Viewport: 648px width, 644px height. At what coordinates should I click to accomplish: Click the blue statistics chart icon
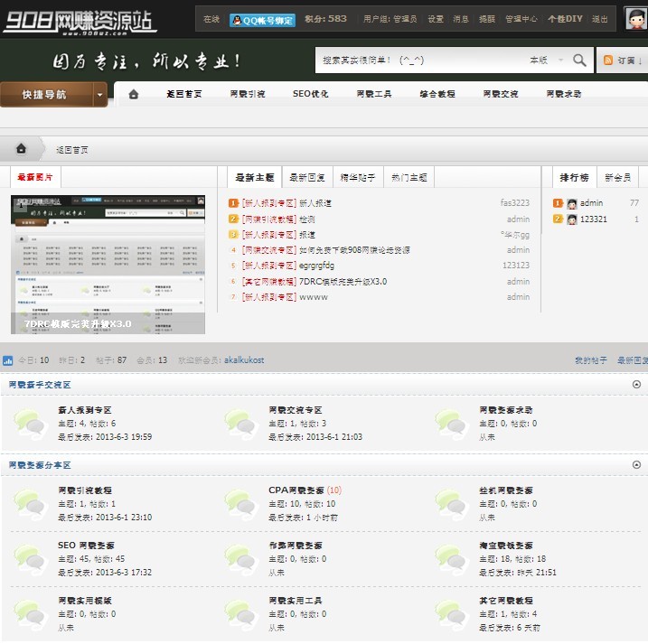click(7, 360)
